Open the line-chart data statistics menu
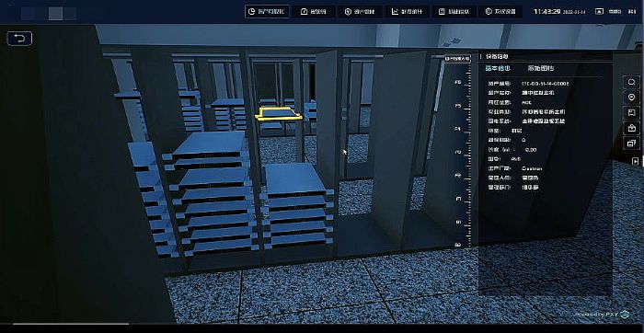Image resolution: width=644 pixels, height=333 pixels. tap(407, 11)
